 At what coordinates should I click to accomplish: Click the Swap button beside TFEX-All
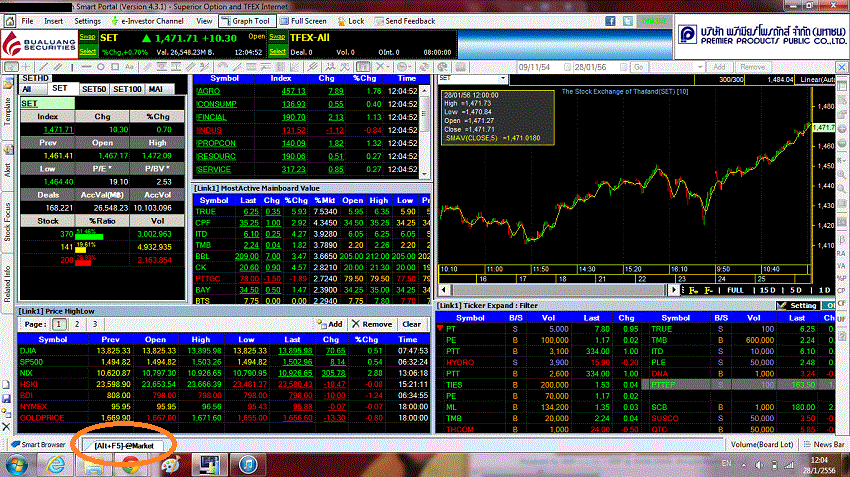pos(277,37)
